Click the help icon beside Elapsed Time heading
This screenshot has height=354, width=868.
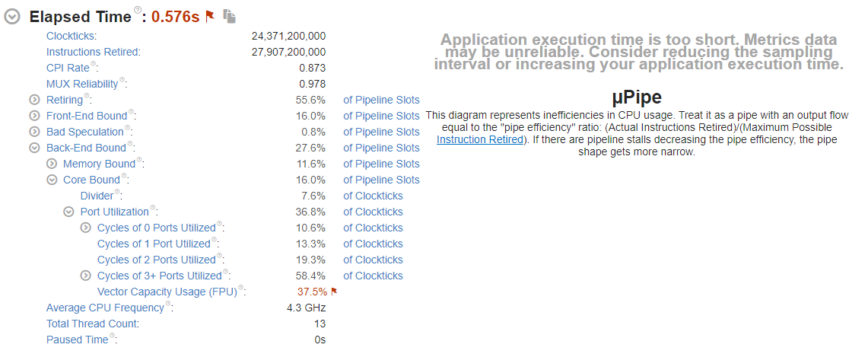click(x=138, y=11)
